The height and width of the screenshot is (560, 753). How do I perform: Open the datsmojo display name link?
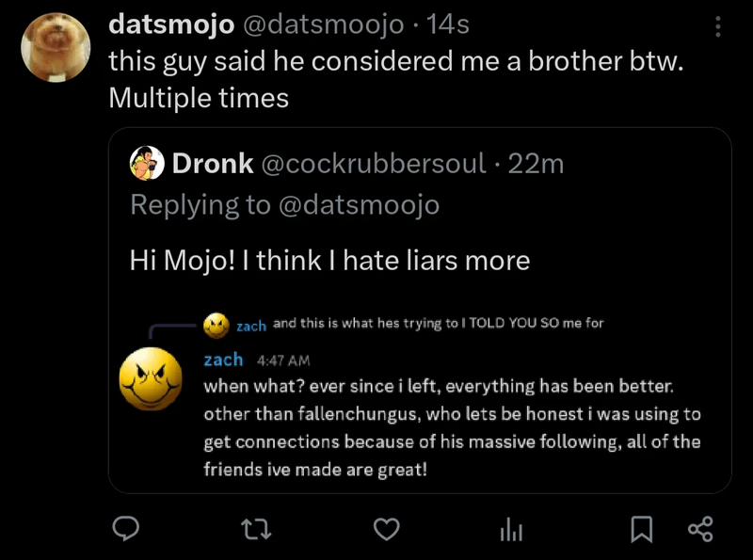(171, 25)
